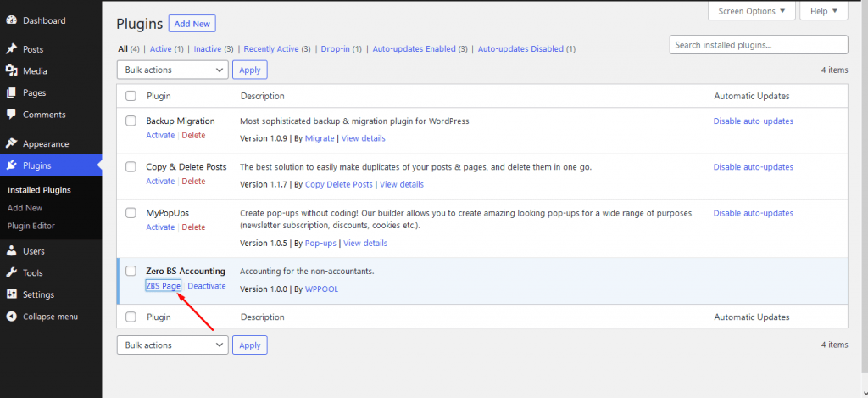Click the Zero BS Accounting plugin name

pyautogui.click(x=186, y=271)
